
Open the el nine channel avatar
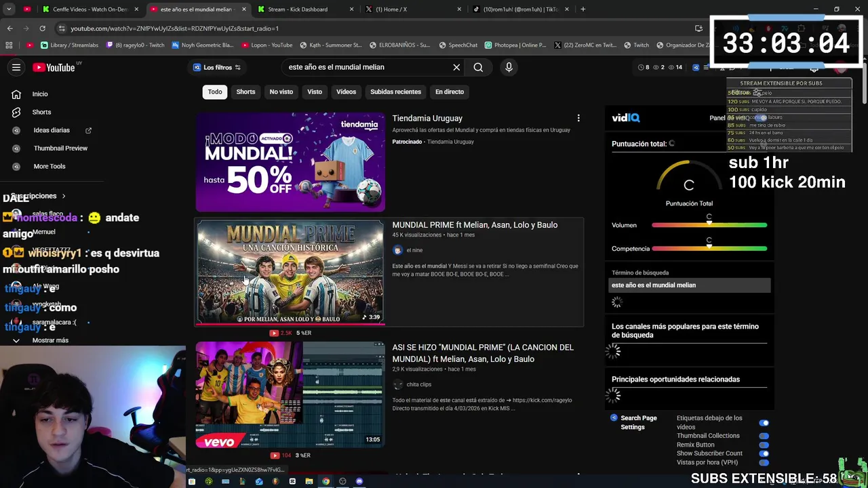[x=397, y=250]
